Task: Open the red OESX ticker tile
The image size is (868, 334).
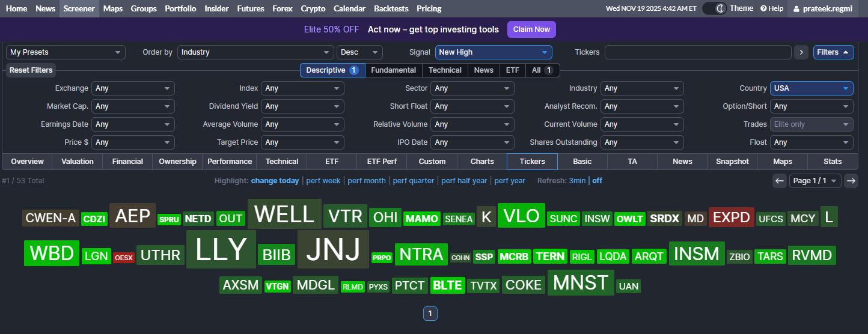Action: tap(124, 258)
